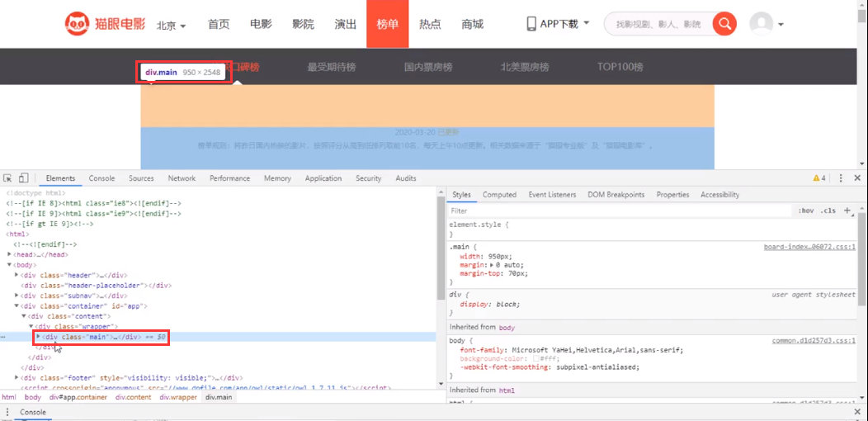Go to 电影 in site navigation
Screen dimensions: 868x421
[x=261, y=24]
